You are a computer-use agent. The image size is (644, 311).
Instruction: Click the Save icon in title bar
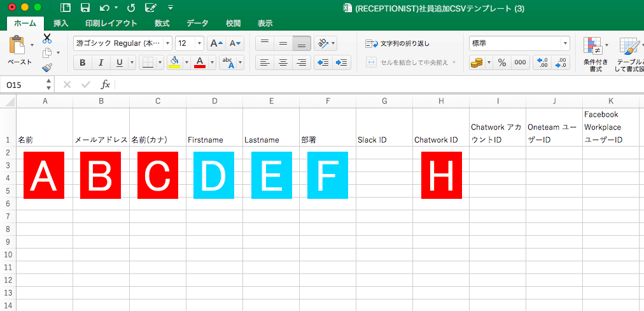[x=85, y=8]
